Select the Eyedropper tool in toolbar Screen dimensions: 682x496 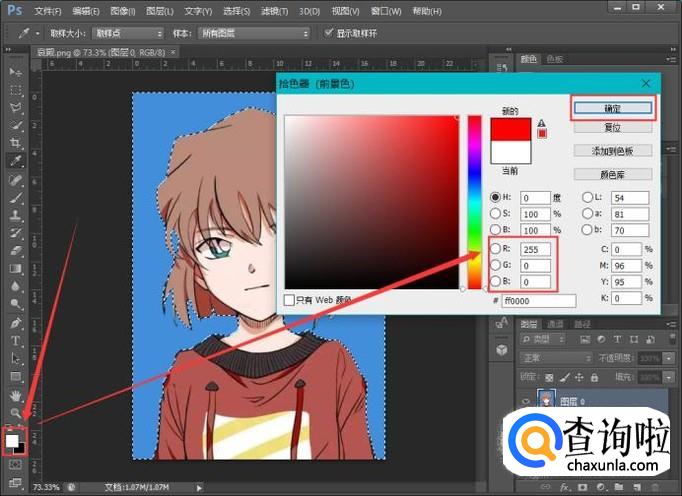(x=16, y=161)
